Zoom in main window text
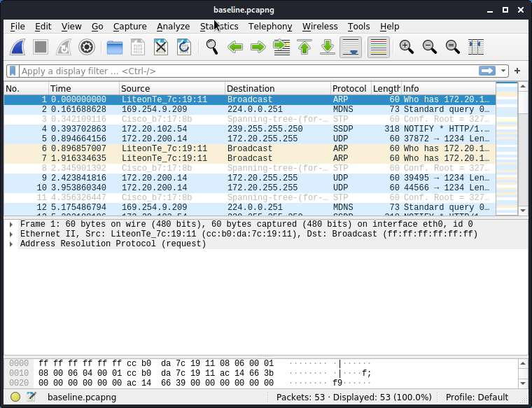Image resolution: width=532 pixels, height=408 pixels. point(407,47)
